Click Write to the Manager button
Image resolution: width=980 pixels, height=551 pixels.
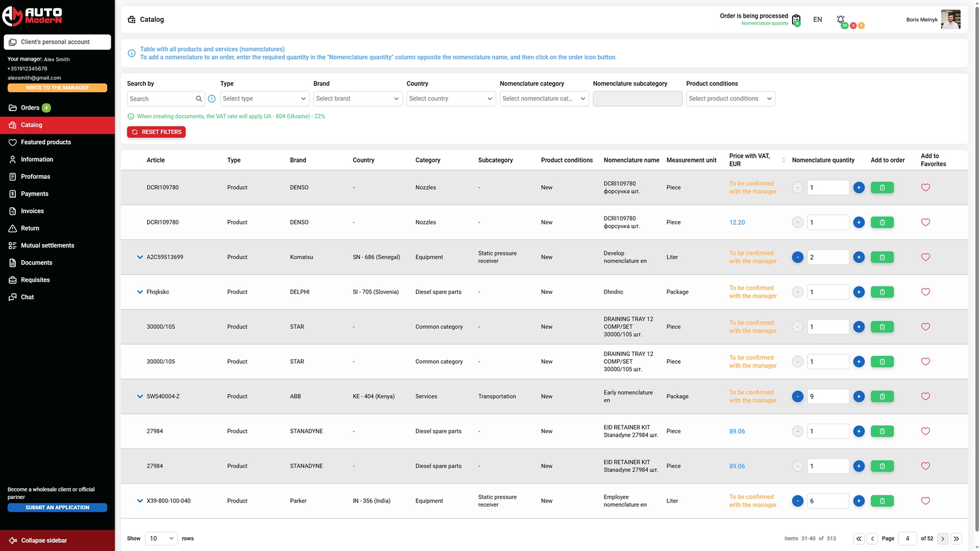pos(57,88)
